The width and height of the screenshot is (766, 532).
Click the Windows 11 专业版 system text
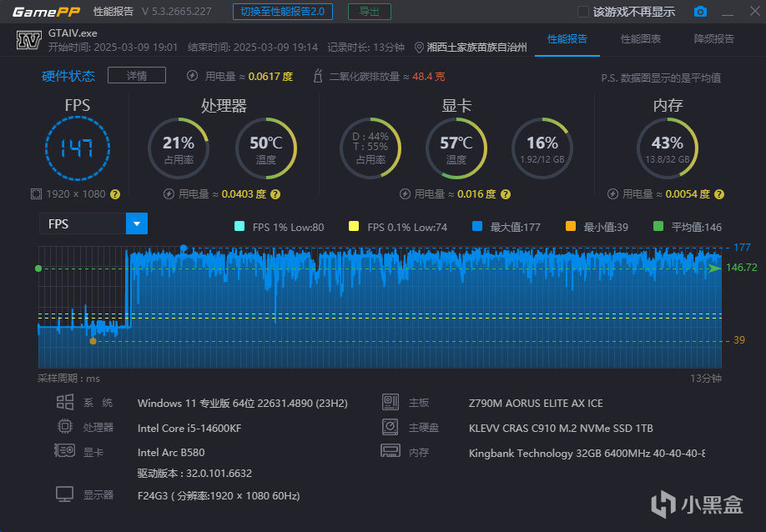click(x=242, y=403)
